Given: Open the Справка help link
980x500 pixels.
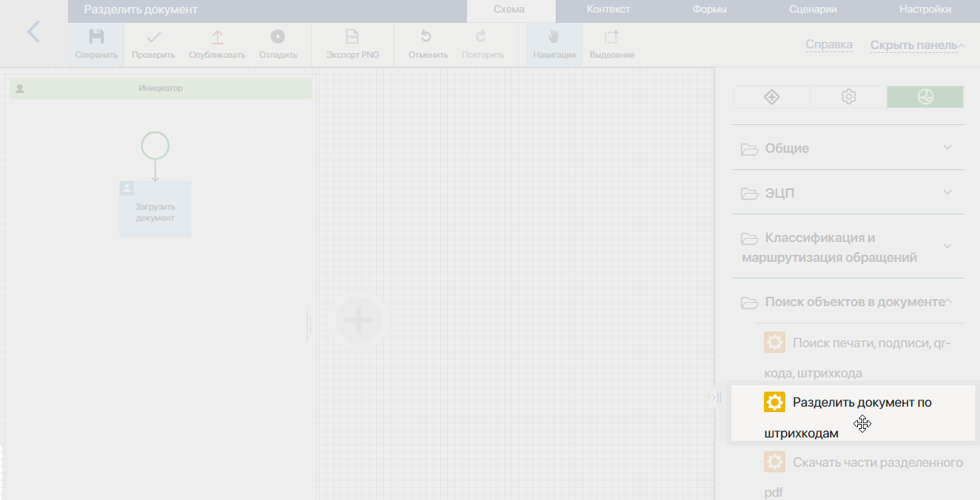Looking at the screenshot, I should pos(829,45).
